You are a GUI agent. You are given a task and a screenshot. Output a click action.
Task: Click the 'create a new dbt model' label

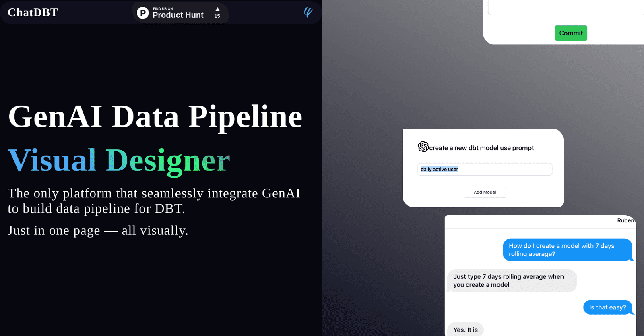[481, 148]
